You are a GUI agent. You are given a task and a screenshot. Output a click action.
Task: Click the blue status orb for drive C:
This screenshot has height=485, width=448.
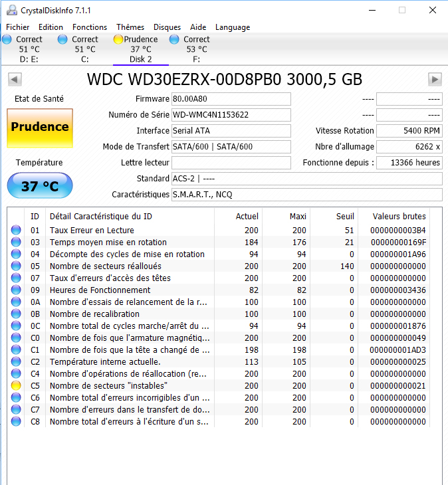(x=62, y=40)
